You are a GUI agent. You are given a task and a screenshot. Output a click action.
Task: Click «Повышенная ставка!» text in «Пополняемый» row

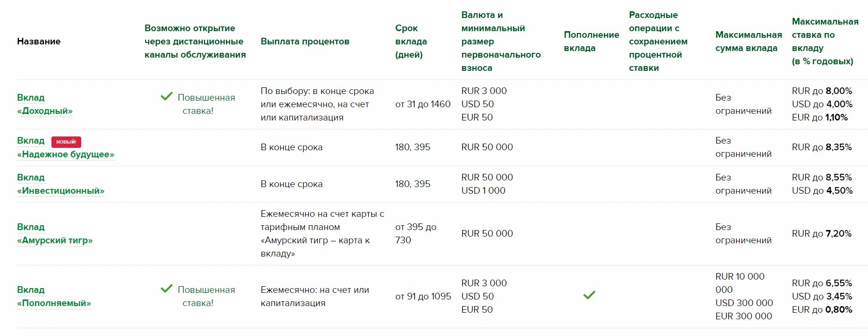pyautogui.click(x=206, y=297)
